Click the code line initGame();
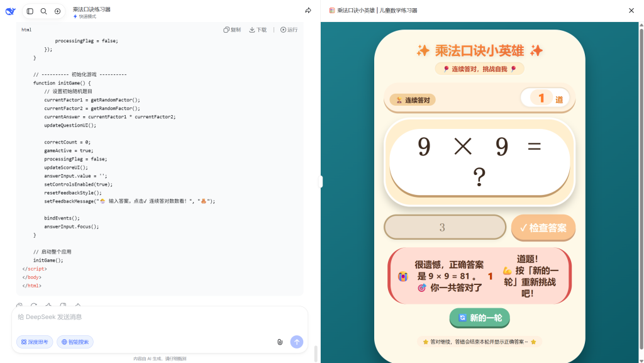Image resolution: width=644 pixels, height=363 pixels. click(x=48, y=260)
